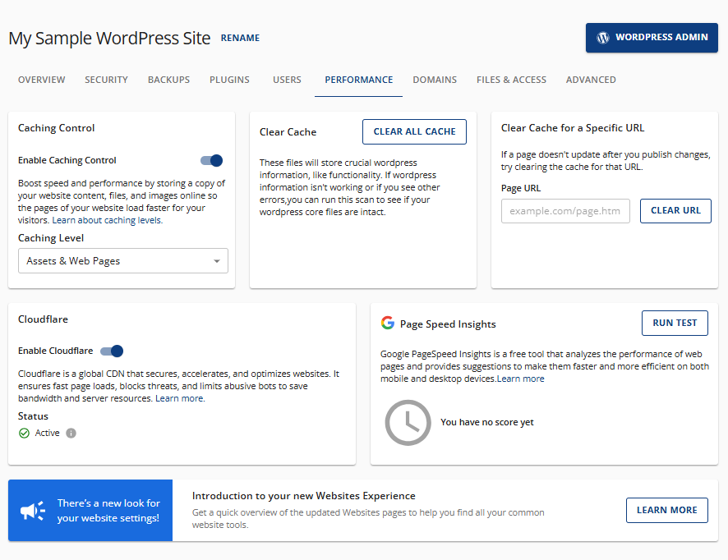Switch to the Security tab
Viewport: 728px width, 560px height.
coord(106,80)
